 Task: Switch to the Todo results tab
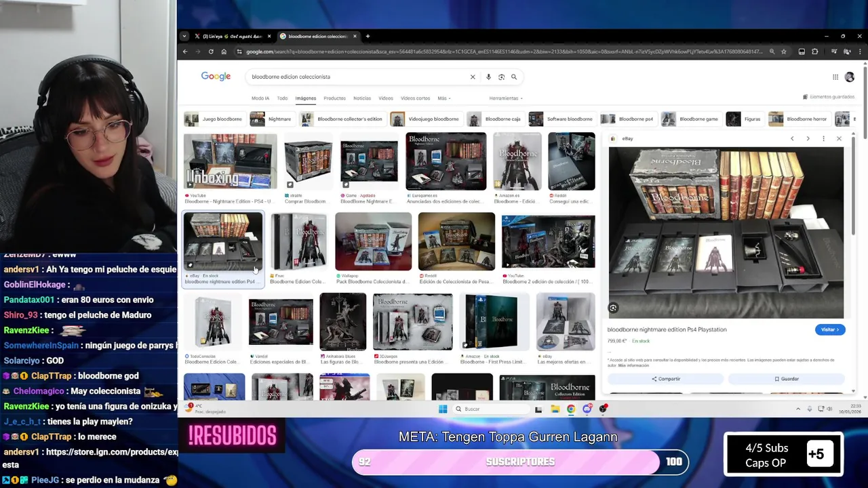[282, 98]
